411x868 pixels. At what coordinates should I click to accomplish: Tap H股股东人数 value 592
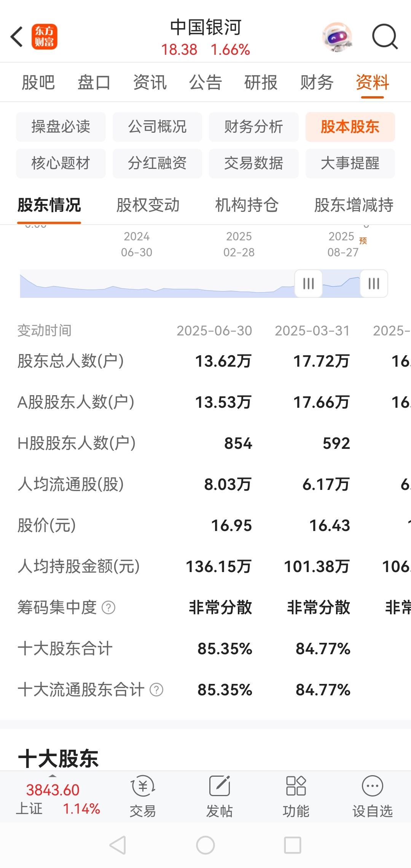click(x=336, y=443)
